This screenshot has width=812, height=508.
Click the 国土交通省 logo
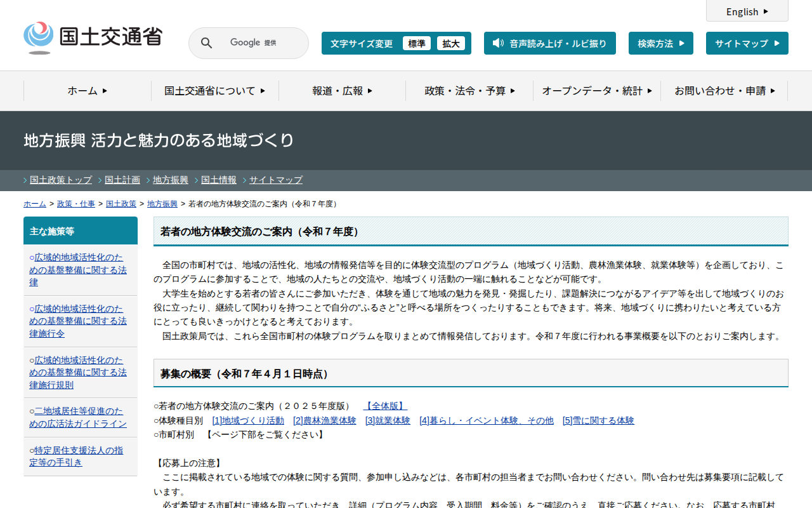tap(93, 37)
